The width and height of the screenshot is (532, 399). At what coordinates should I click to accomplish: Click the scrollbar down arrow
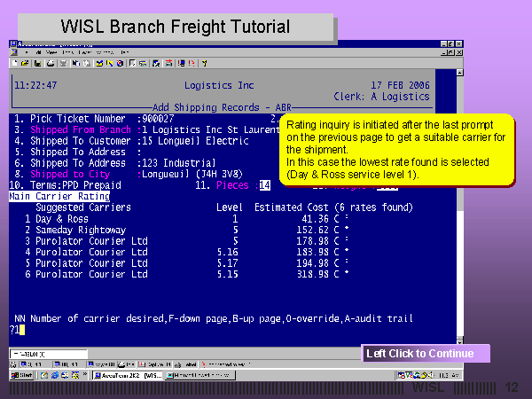(x=459, y=340)
